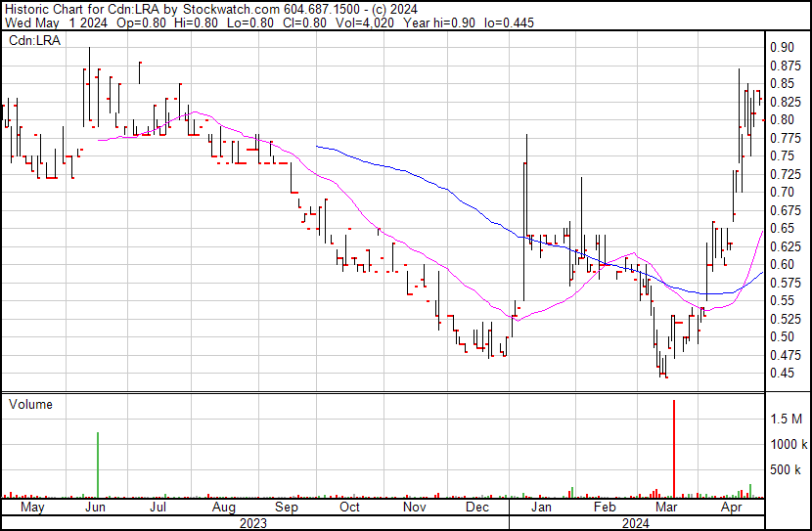Select the 0.70 price axis label

(782, 192)
